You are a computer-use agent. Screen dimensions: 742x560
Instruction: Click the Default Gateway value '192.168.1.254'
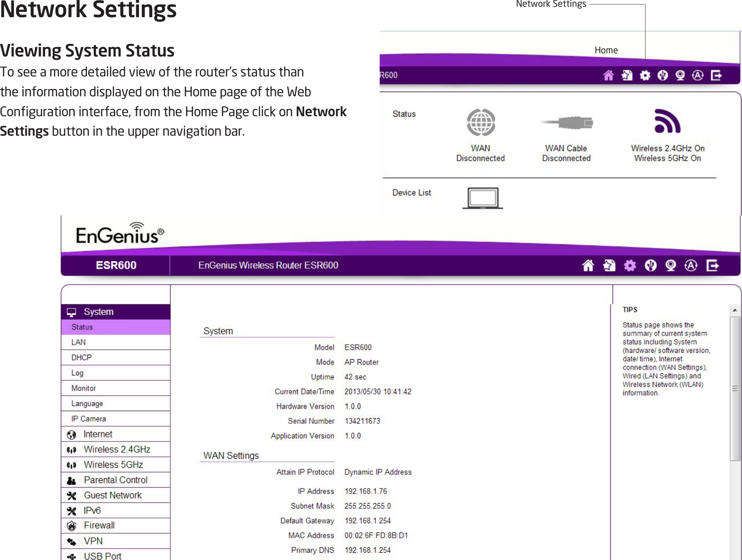[368, 521]
